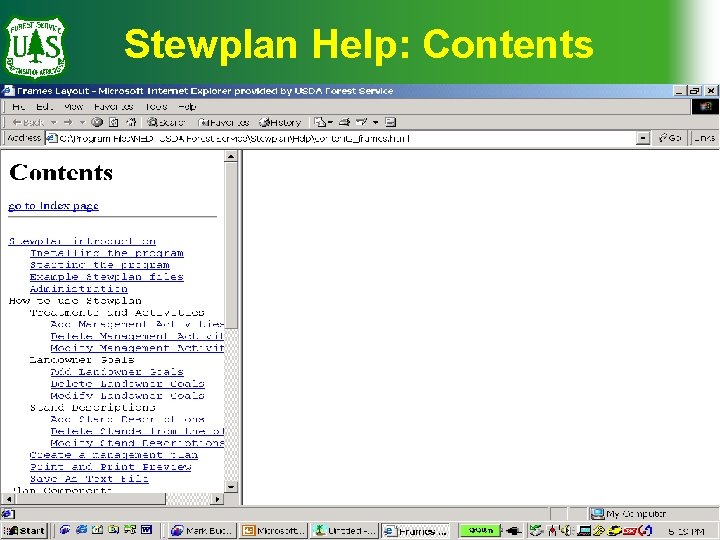Open Administration link
Screen dimensions: 720x540
click(79, 289)
